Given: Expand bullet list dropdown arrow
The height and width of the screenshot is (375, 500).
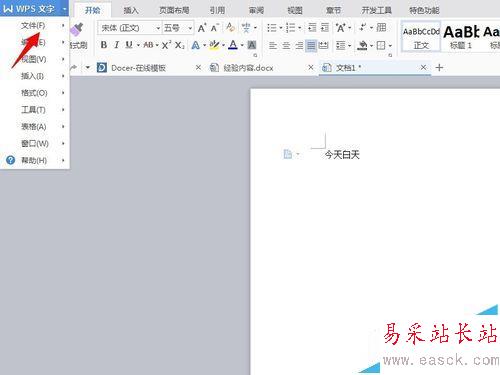Looking at the screenshot, I should [281, 28].
